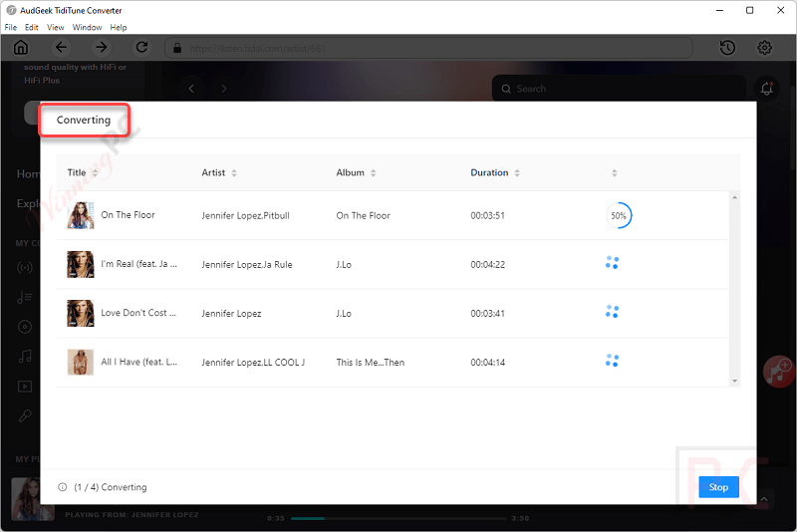Image resolution: width=797 pixels, height=532 pixels.
Task: Click the list scrollbar up arrow
Action: click(x=734, y=197)
